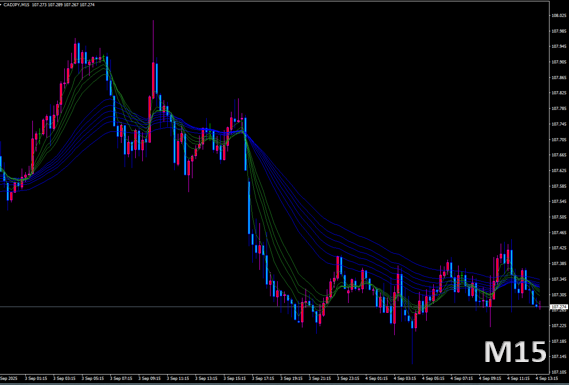This screenshot has width=569, height=385.
Task: Click the 107.945 price axis label
Action: (559, 46)
